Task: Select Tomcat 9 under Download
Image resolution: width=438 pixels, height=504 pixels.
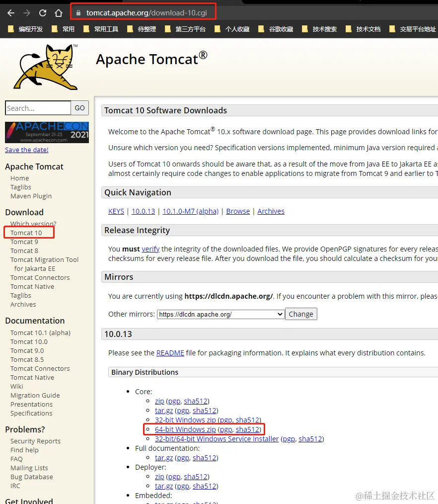Action: tap(24, 242)
